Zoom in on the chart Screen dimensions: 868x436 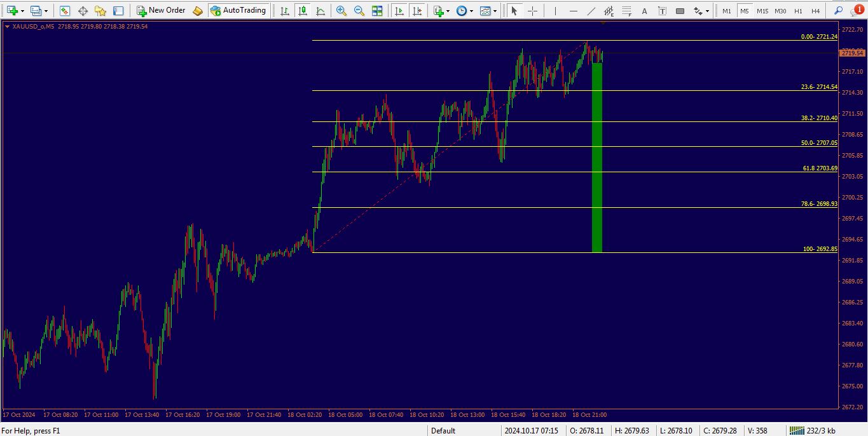pyautogui.click(x=340, y=10)
